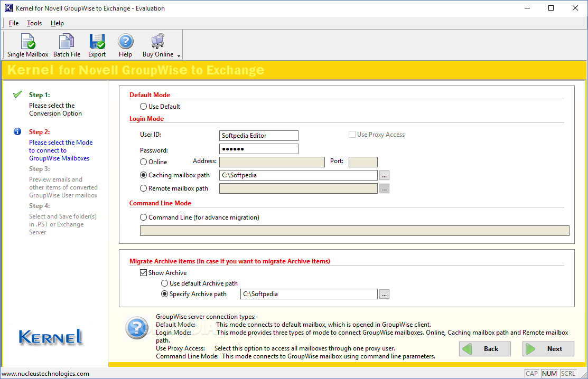Open the Tools menu
Screen dimensions: 588x379
(34, 23)
